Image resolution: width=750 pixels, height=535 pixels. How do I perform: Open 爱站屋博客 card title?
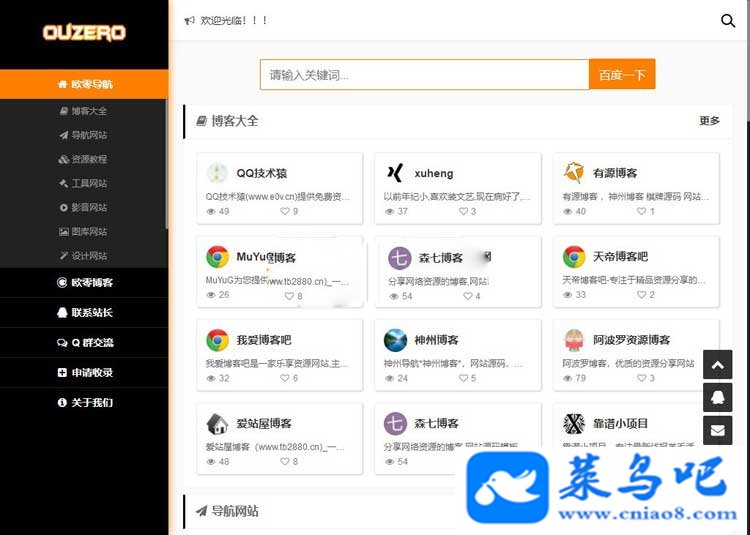[264, 424]
